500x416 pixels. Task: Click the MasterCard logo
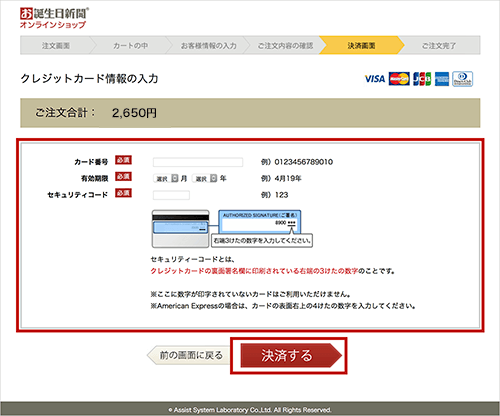click(x=399, y=79)
